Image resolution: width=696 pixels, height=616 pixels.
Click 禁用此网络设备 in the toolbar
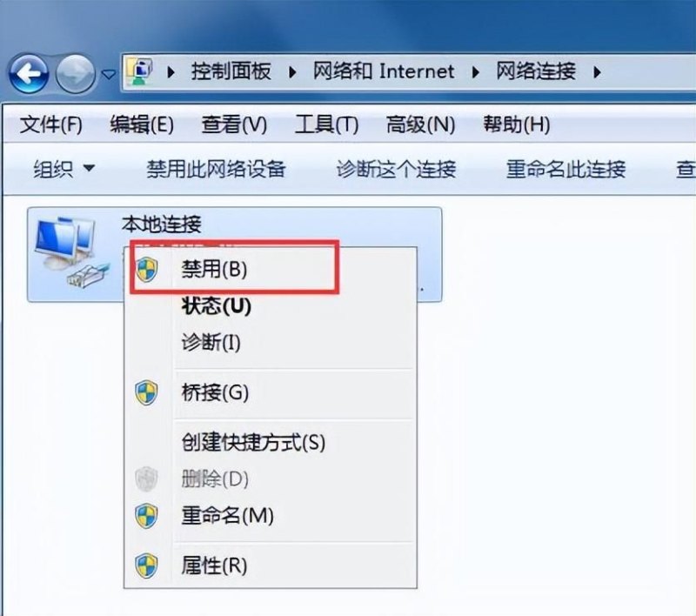[x=216, y=169]
